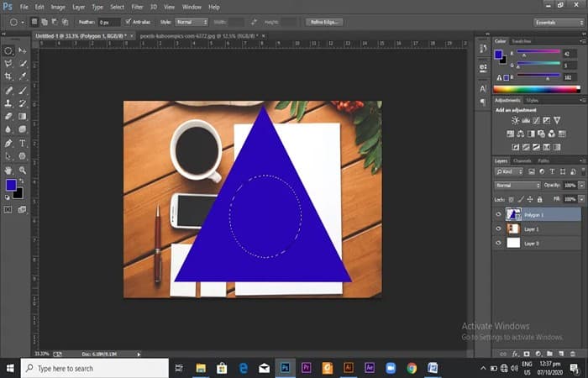Open the Style dropdown set to Normal
Screen dimensions: 588x378
tap(192, 22)
